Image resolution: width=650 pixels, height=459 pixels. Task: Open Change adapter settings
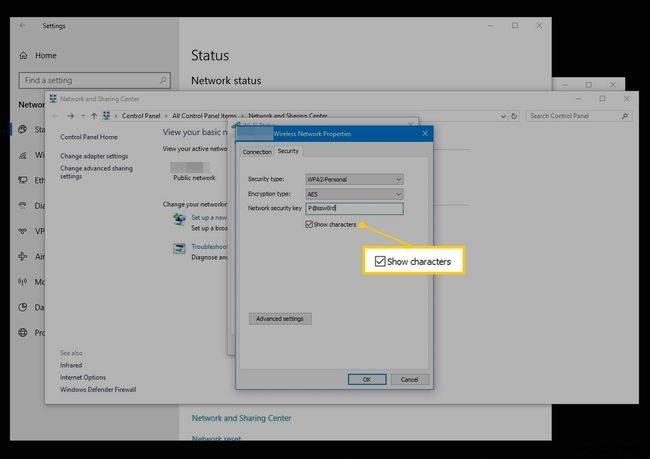click(x=94, y=156)
